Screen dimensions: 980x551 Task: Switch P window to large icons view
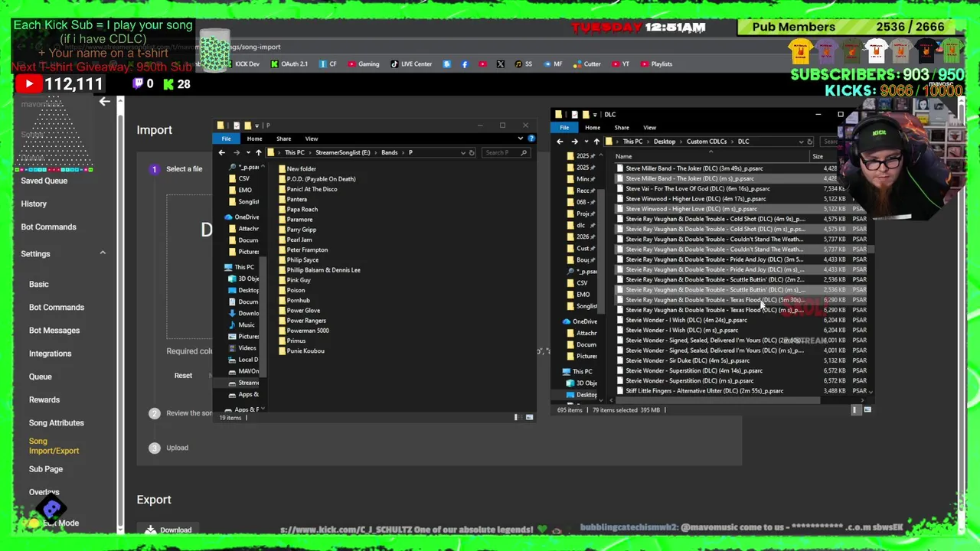point(529,418)
